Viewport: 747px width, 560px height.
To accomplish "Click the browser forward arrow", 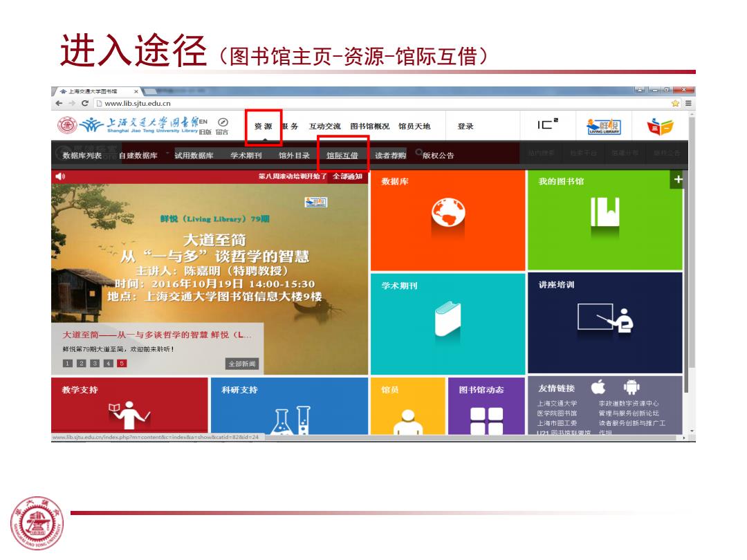I will (71, 103).
